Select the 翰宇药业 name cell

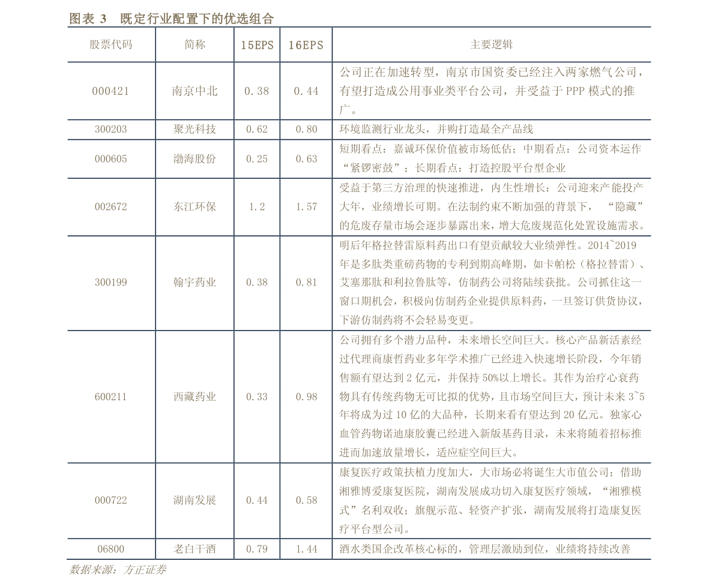tap(195, 282)
